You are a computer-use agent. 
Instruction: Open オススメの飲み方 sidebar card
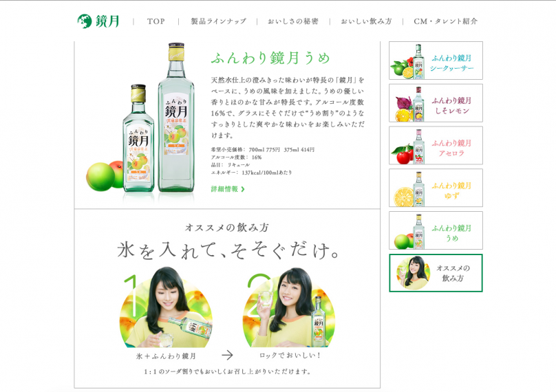click(x=436, y=273)
